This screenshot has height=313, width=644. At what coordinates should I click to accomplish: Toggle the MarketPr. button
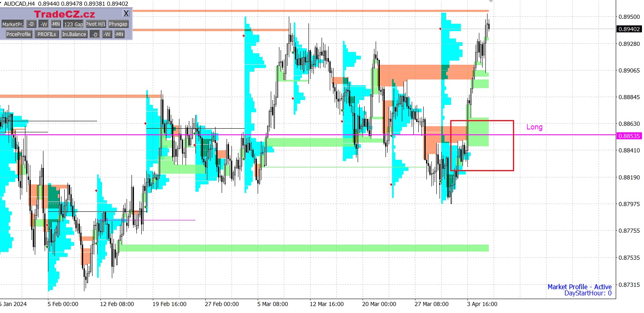13,24
